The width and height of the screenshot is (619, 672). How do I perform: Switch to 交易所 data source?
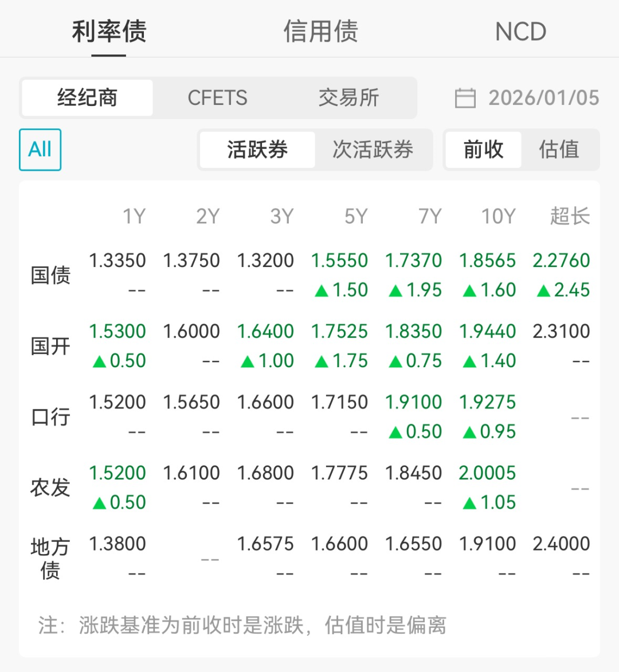click(x=350, y=98)
